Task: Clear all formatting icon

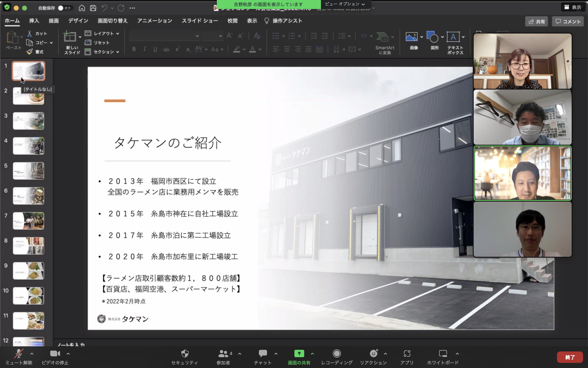Action: click(x=257, y=36)
